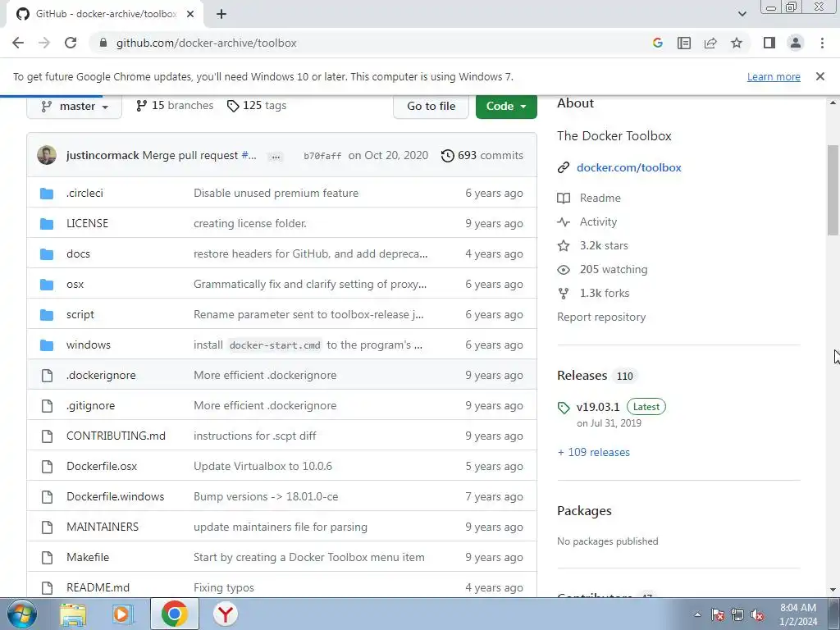The height and width of the screenshot is (630, 840).
Task: Reload the current page
Action: click(71, 43)
